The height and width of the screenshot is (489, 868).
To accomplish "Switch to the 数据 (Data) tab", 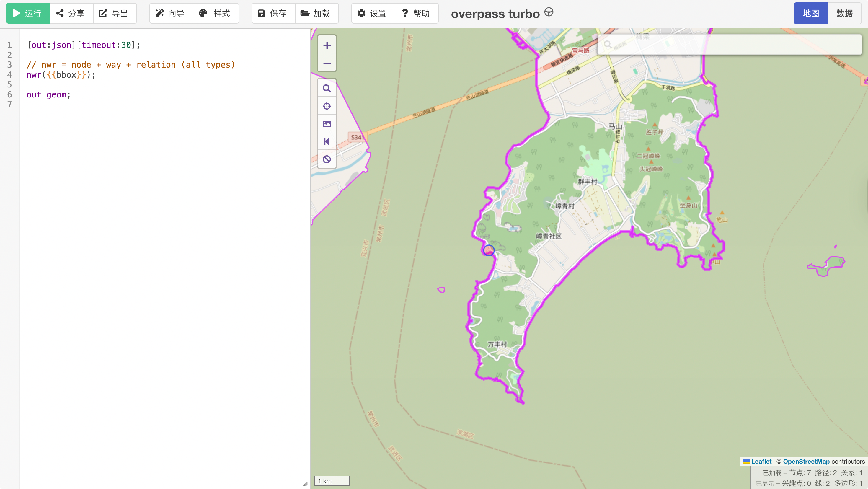I will 845,14.
